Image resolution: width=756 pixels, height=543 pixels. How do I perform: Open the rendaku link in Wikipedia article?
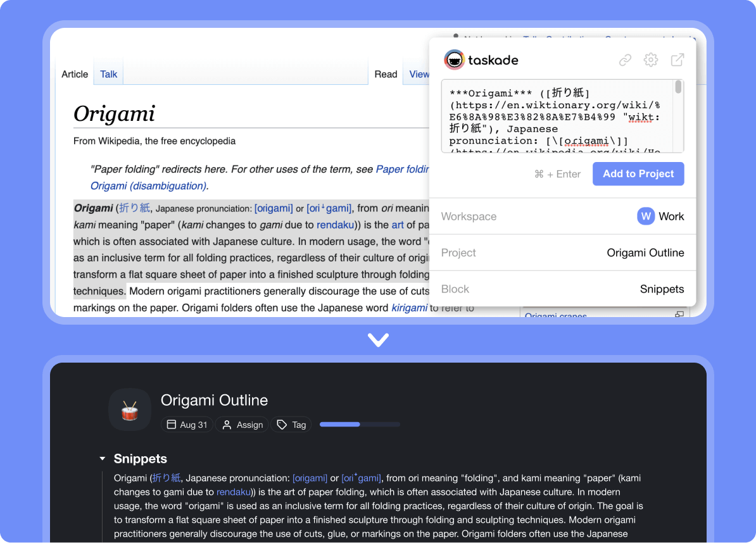coord(335,225)
